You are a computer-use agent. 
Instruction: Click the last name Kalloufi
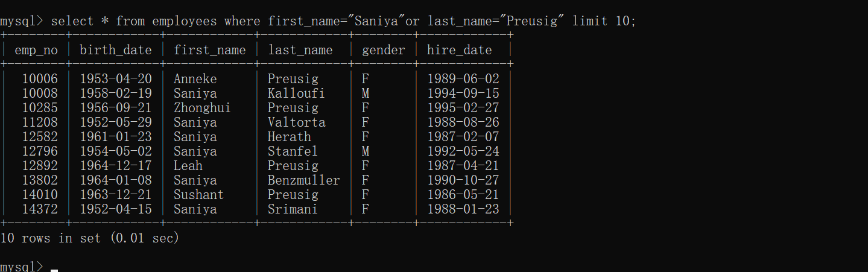coord(296,93)
